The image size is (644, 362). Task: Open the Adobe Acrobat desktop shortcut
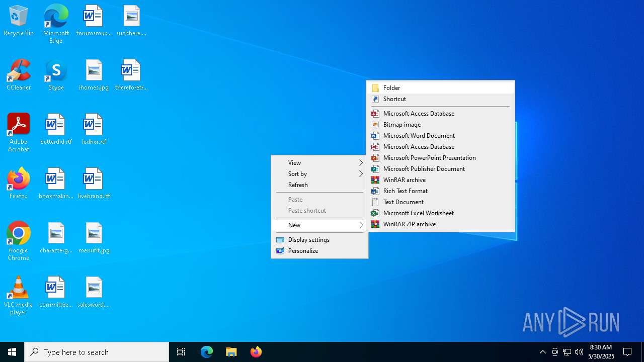tap(19, 133)
